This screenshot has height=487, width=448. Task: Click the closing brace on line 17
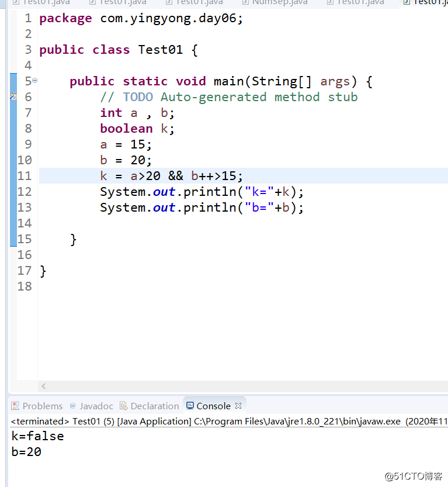tap(43, 271)
